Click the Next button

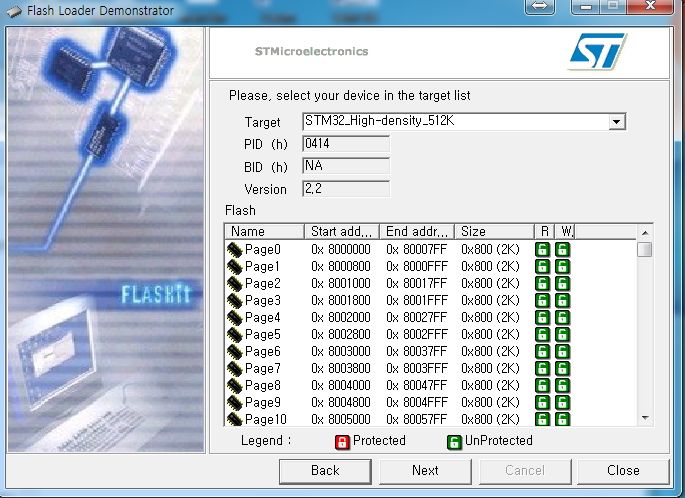coord(425,471)
